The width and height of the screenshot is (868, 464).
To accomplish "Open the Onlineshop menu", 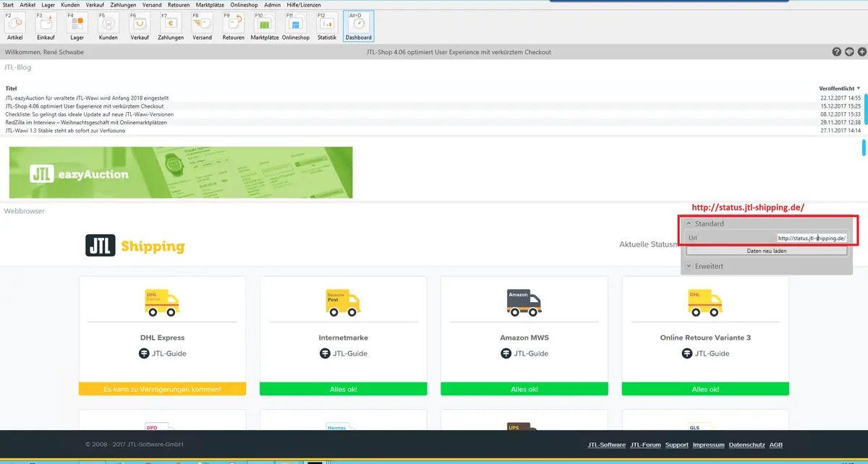I will (244, 4).
